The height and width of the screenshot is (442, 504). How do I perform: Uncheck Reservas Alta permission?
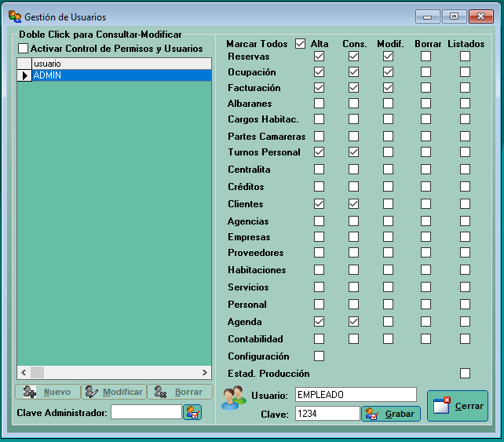pyautogui.click(x=319, y=57)
